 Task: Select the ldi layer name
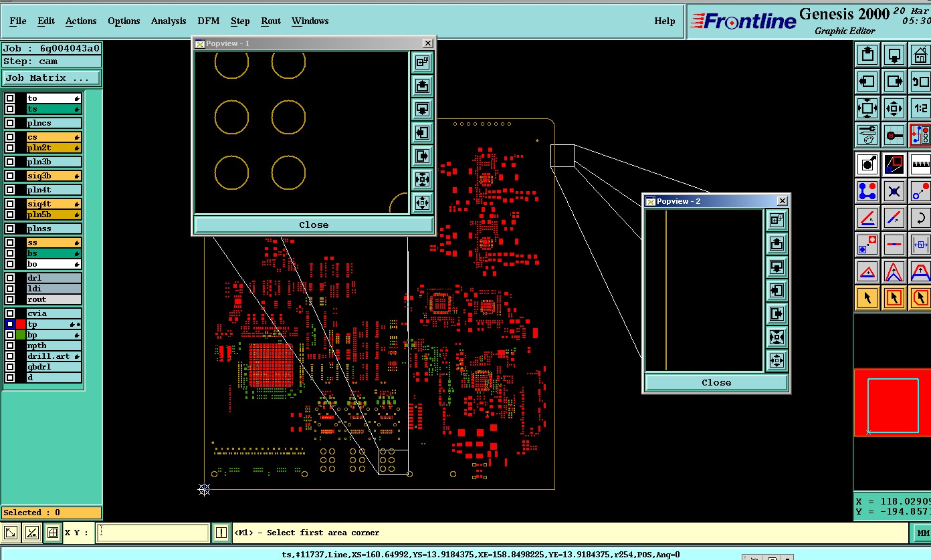pos(54,289)
